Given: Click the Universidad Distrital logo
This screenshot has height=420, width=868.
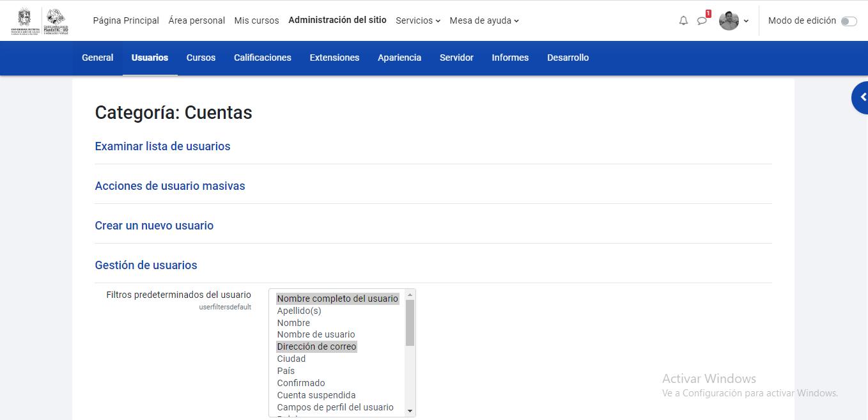Looking at the screenshot, I should (x=23, y=20).
